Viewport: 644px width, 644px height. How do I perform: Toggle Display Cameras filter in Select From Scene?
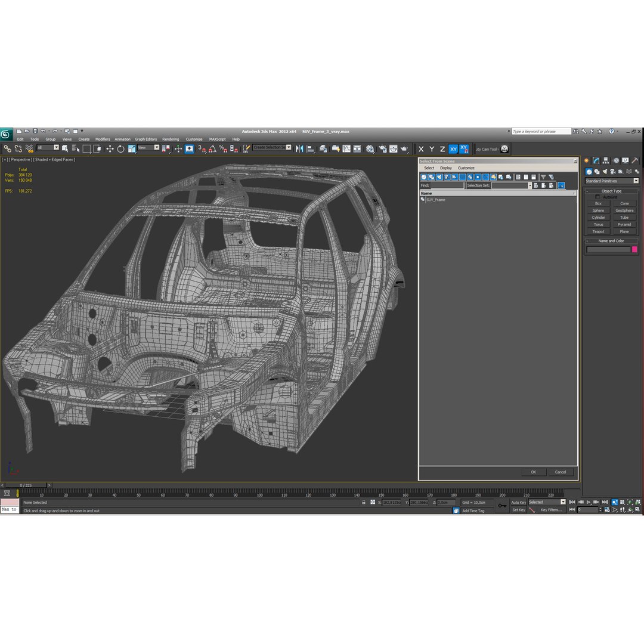(x=447, y=177)
